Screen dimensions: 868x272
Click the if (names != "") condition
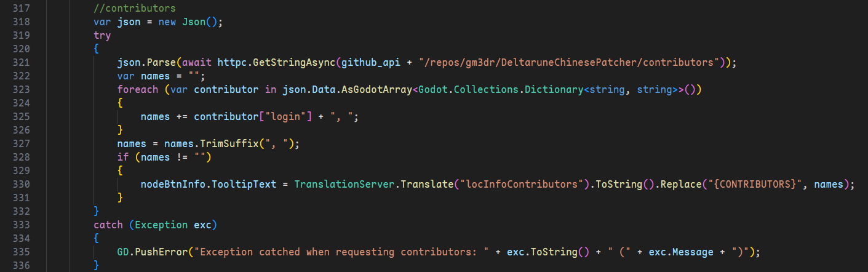[x=164, y=157]
